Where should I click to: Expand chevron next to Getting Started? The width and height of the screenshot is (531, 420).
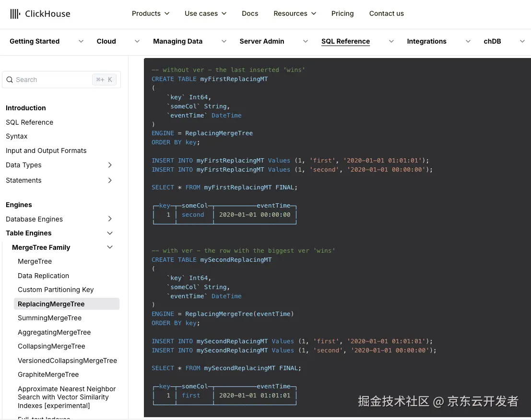(x=81, y=41)
